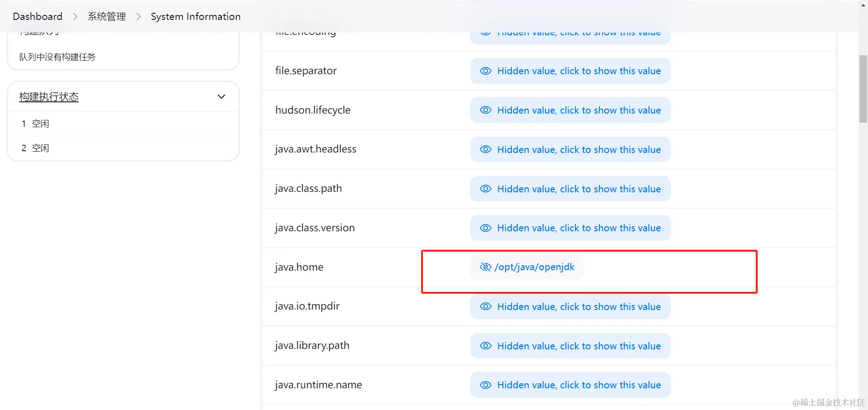Open the 构建执行状态 link

[x=49, y=96]
